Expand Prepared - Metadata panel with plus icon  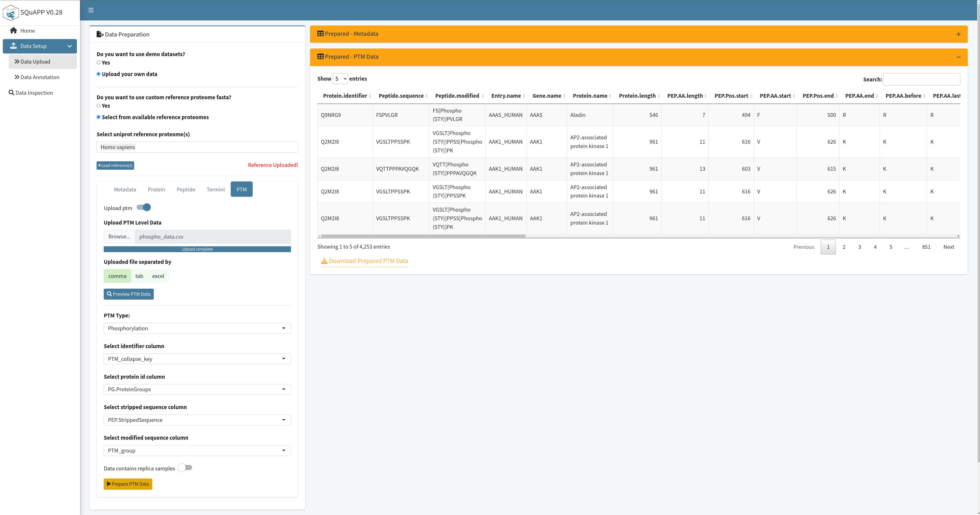958,34
